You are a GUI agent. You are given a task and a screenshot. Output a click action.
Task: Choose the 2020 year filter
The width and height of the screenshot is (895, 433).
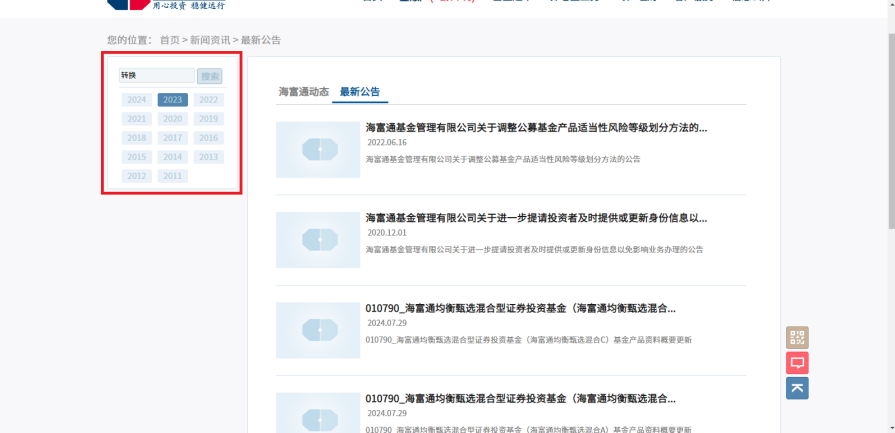[172, 119]
